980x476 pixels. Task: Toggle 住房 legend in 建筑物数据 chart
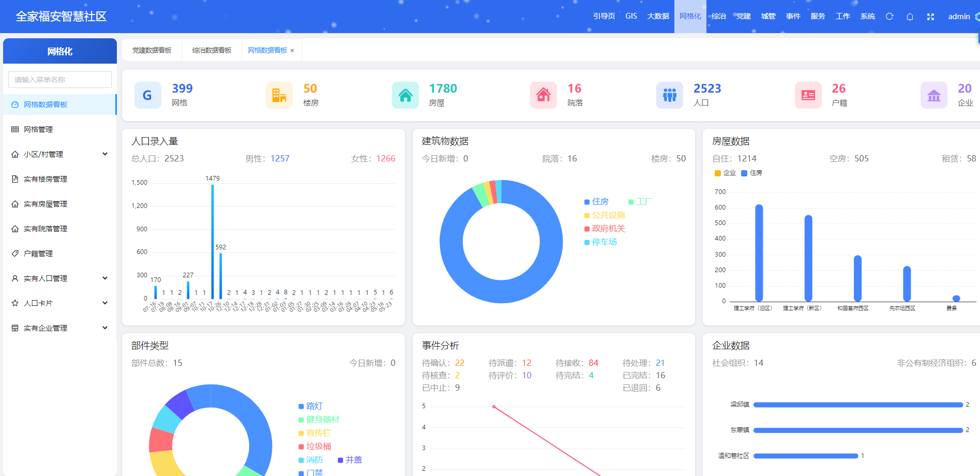click(596, 202)
